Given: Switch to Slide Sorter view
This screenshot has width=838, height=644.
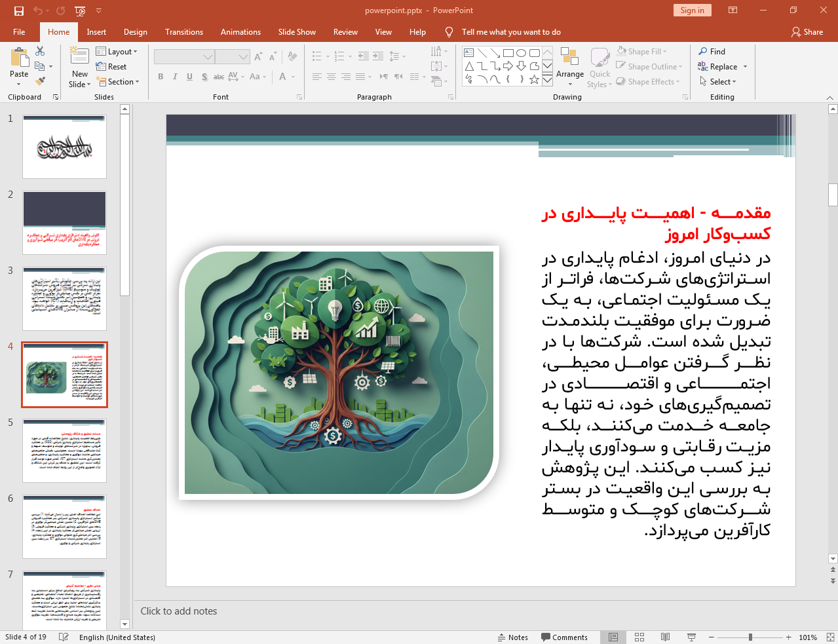Looking at the screenshot, I should click(x=639, y=637).
